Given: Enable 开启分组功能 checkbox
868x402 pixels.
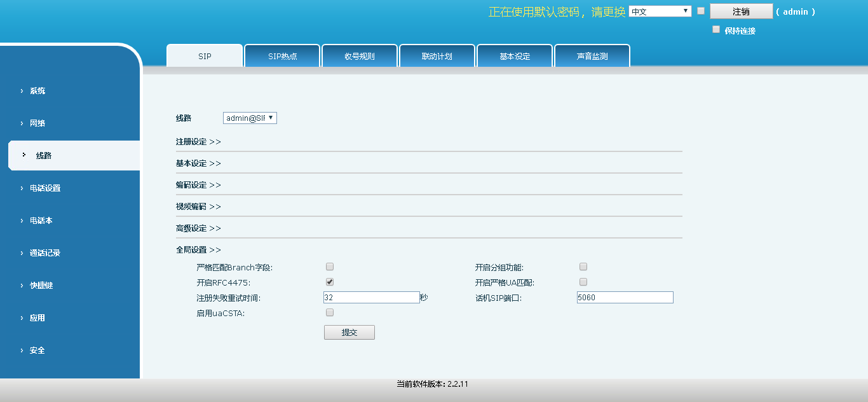Looking at the screenshot, I should [583, 267].
